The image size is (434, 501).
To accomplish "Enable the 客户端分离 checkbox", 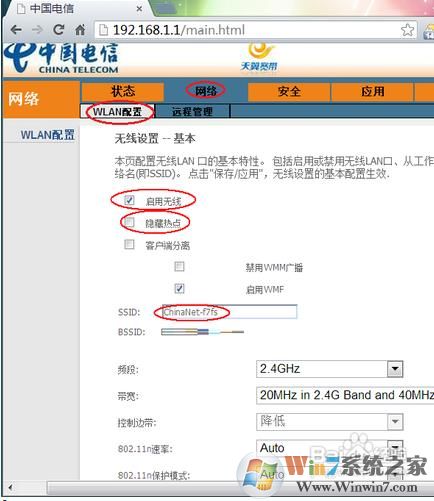I will 129,244.
